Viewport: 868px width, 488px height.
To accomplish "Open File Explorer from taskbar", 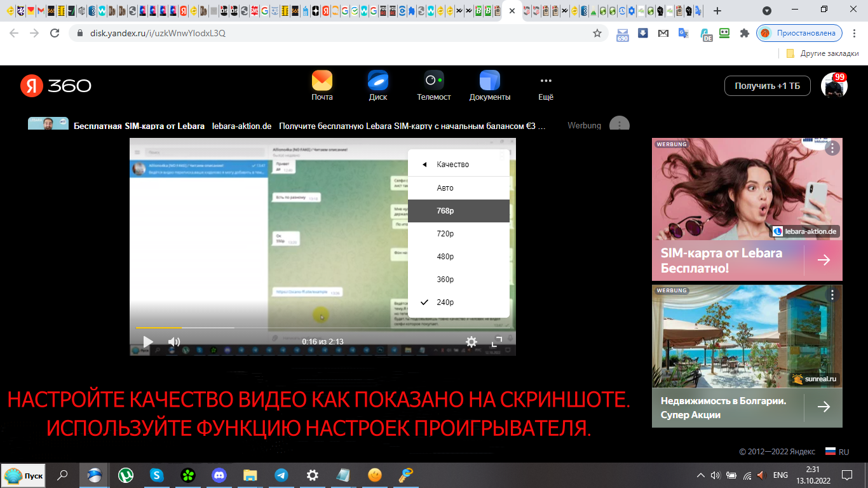I will 250,475.
